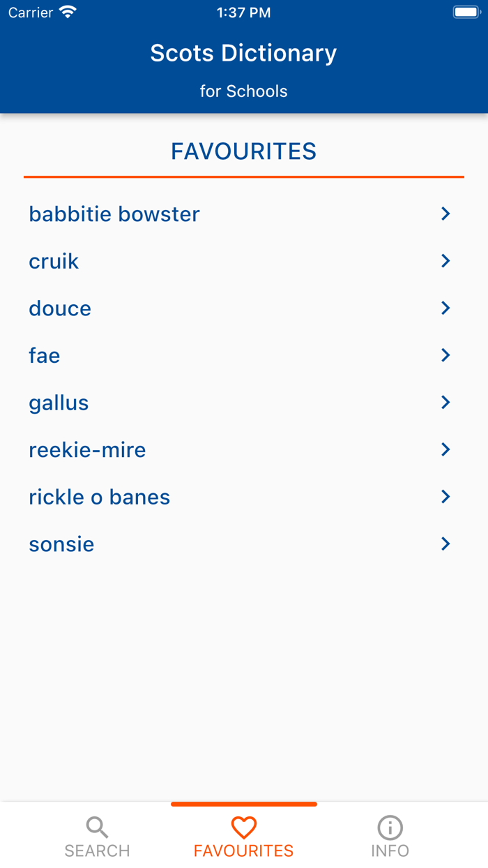Select the FAVOURITES tab label
The height and width of the screenshot is (868, 488).
click(243, 850)
